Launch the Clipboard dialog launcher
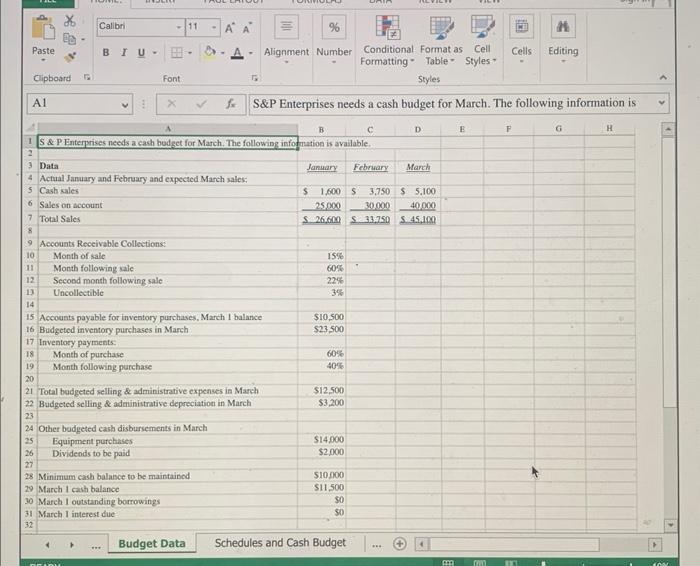 pos(88,77)
